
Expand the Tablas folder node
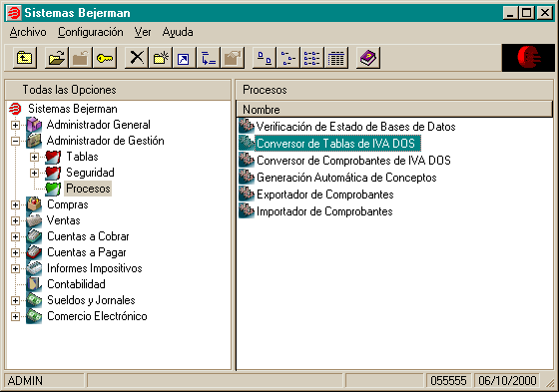[34, 158]
